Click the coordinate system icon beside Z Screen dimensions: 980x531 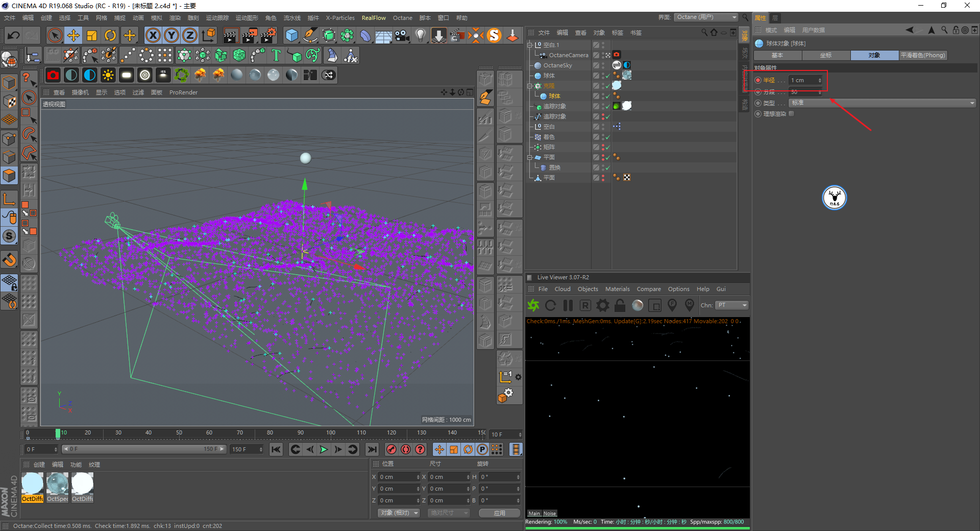[209, 35]
